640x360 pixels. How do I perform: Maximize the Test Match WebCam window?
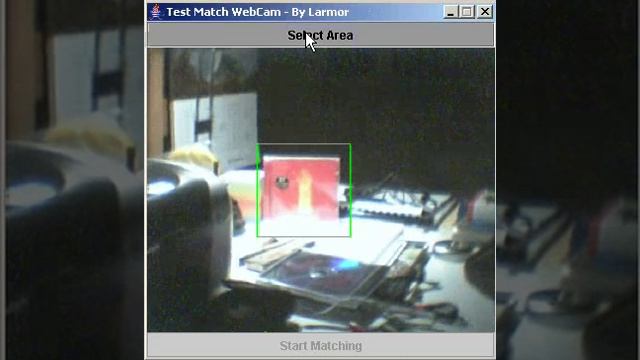tap(467, 12)
